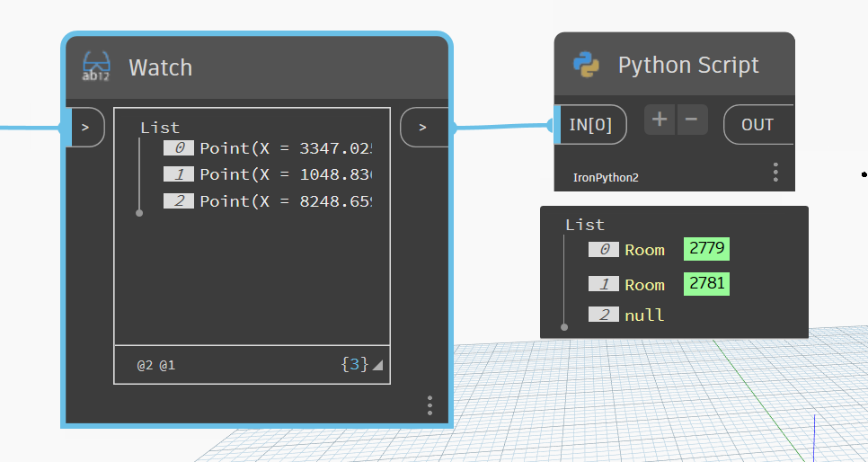
Task: Click the green 2779 Room element ID
Action: coord(706,249)
